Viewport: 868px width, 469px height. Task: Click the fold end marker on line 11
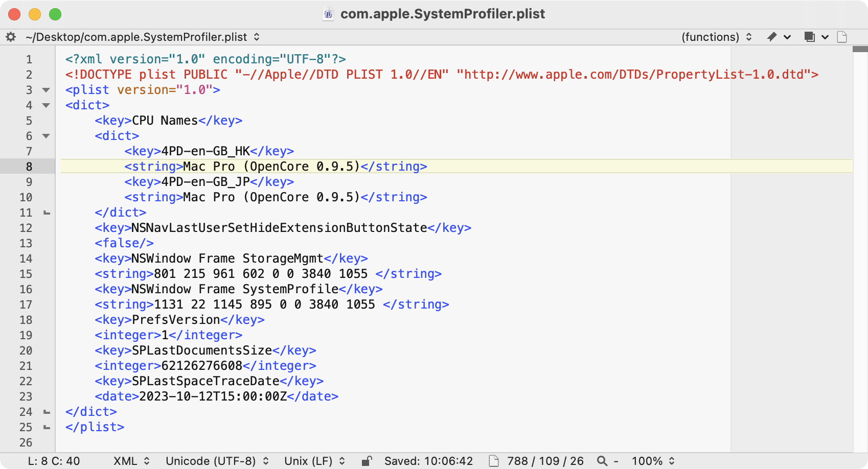(x=47, y=213)
